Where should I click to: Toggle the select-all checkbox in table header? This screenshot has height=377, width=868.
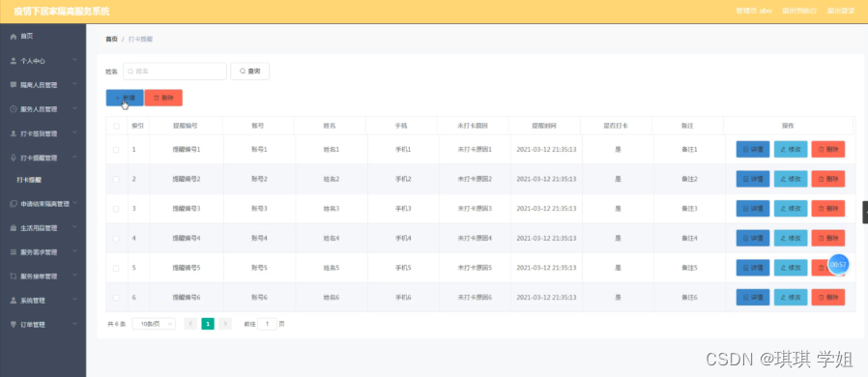click(116, 127)
